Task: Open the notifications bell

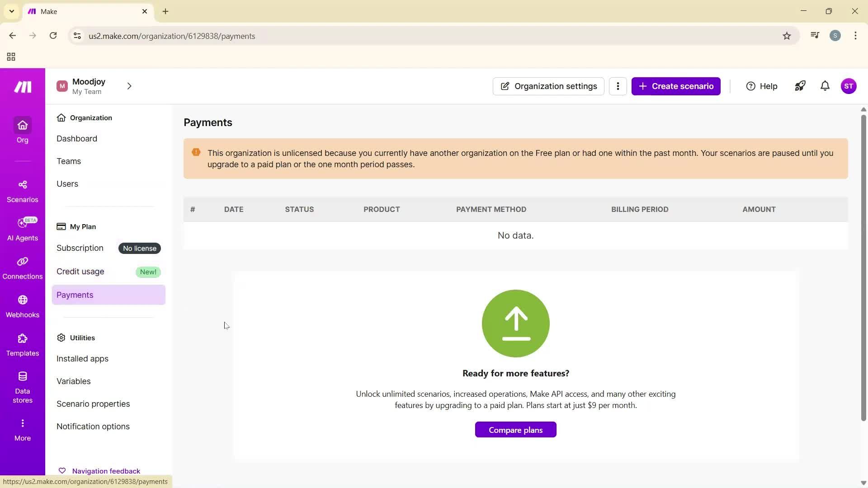Action: click(x=825, y=86)
